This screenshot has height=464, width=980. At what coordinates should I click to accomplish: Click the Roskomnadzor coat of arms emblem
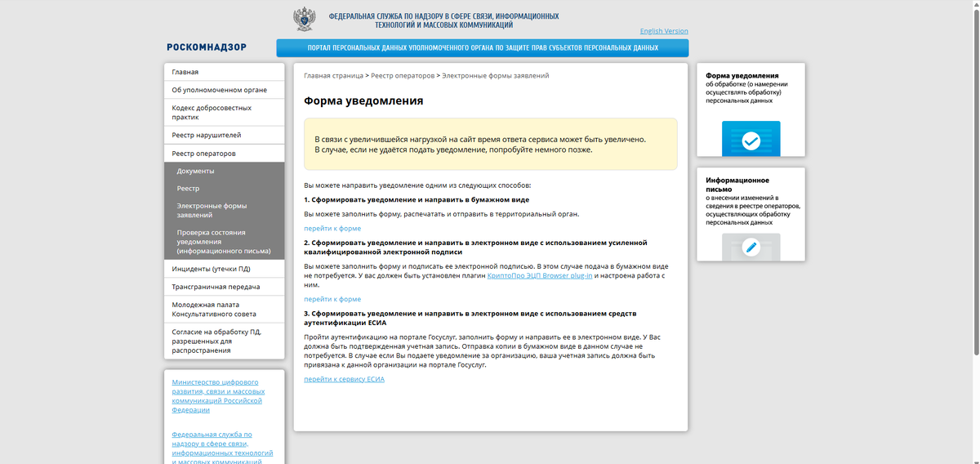pos(306,19)
